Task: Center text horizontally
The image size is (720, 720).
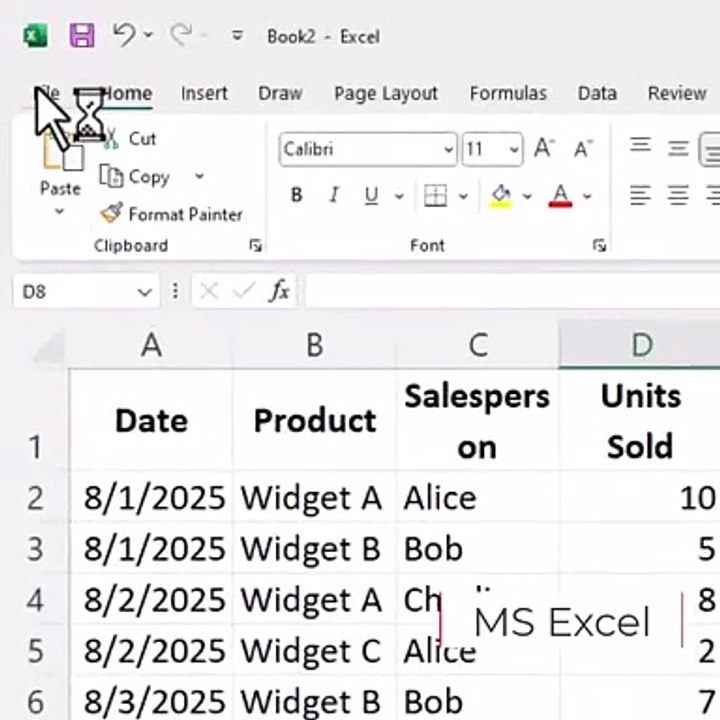Action: pyautogui.click(x=678, y=195)
